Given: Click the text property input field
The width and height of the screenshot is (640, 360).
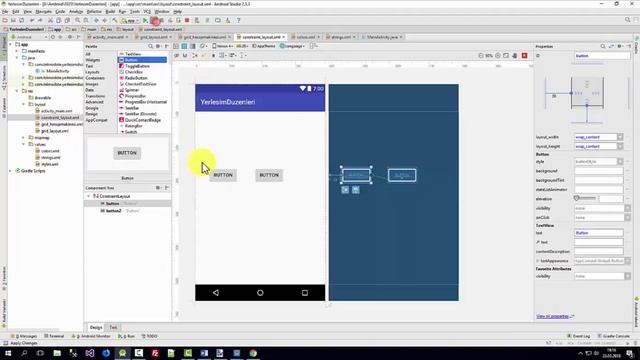Looking at the screenshot, I should tap(599, 233).
